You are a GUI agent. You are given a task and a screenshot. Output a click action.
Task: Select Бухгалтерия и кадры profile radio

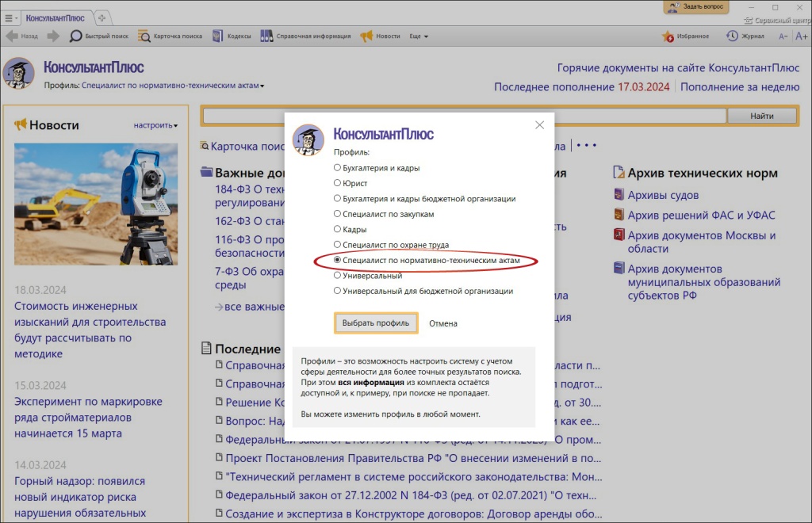click(337, 168)
